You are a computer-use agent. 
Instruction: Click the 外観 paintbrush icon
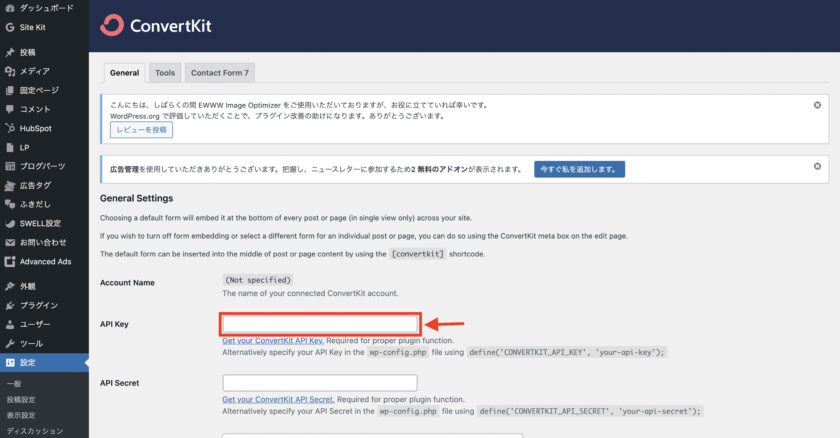click(10, 286)
